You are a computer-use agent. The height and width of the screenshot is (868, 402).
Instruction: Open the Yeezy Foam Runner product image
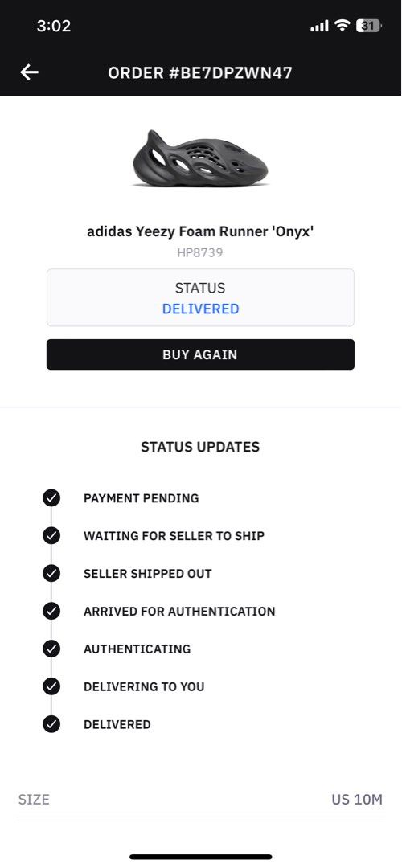[x=200, y=158]
